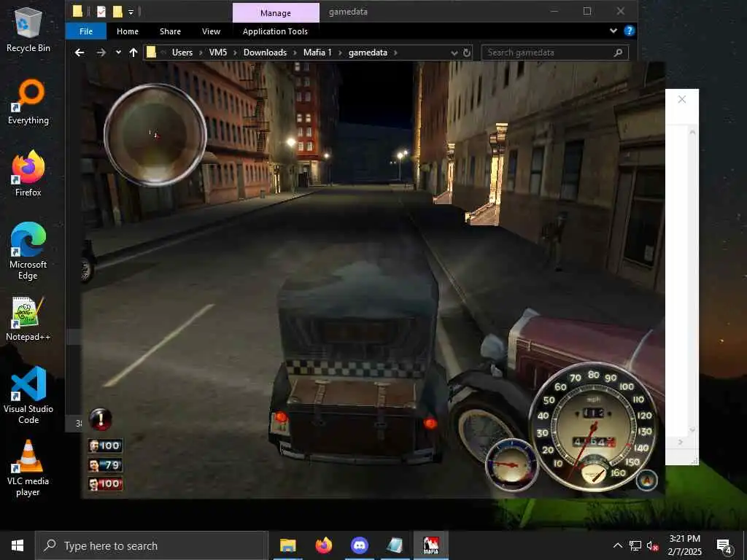
Task: Select the View ribbon tab
Action: 211,31
